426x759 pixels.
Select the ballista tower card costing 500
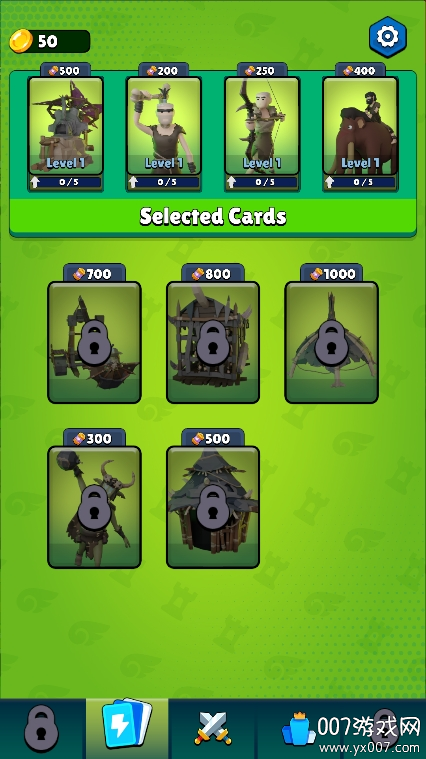(66, 126)
